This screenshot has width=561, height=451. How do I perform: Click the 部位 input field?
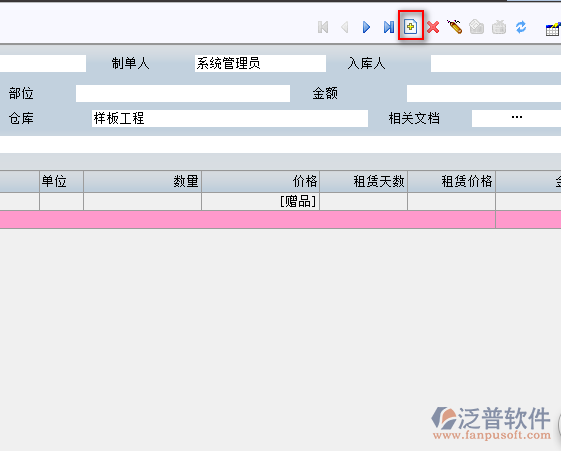coord(183,93)
